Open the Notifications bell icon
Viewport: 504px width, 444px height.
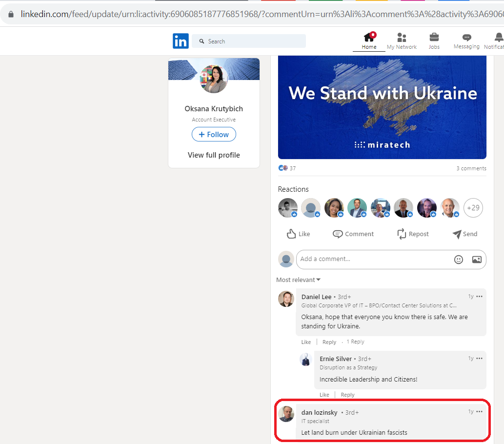(x=499, y=37)
